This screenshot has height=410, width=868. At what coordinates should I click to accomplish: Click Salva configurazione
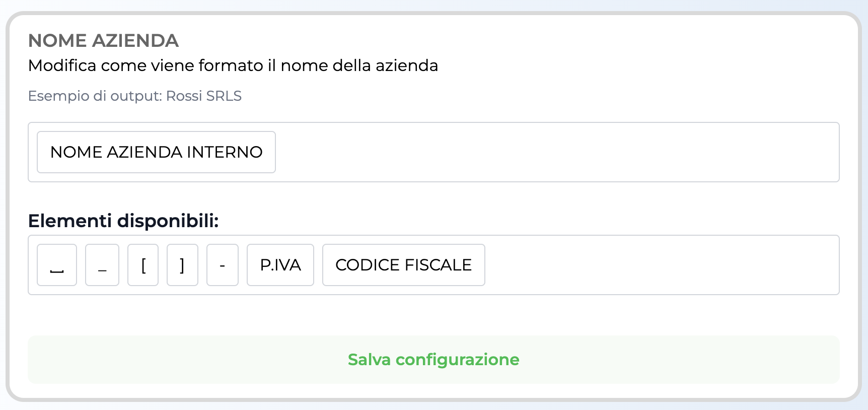tap(433, 359)
